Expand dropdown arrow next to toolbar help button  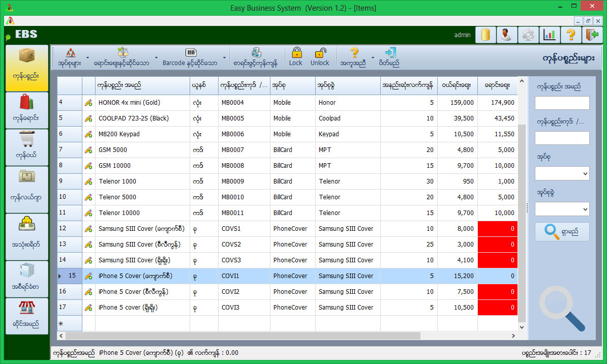coord(373,57)
